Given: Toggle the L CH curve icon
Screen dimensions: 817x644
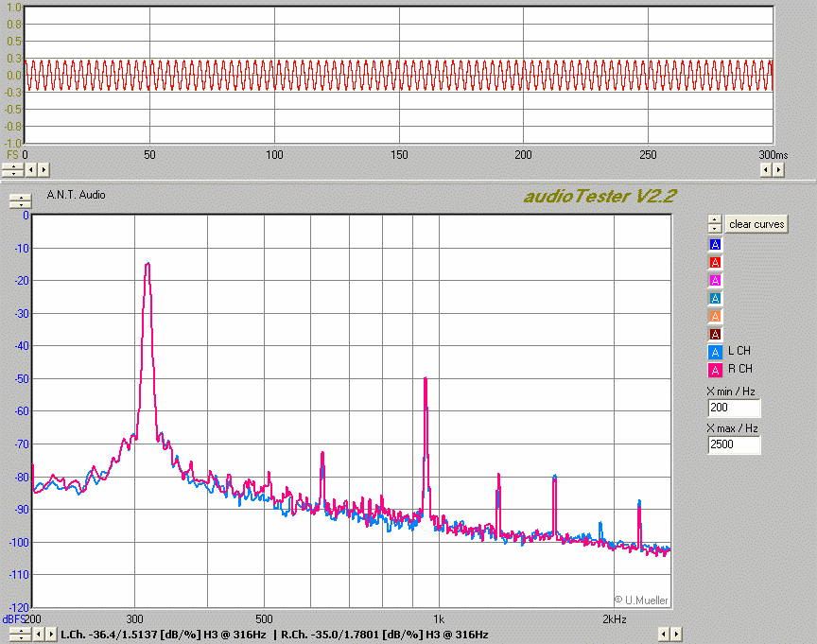Looking at the screenshot, I should click(x=715, y=352).
